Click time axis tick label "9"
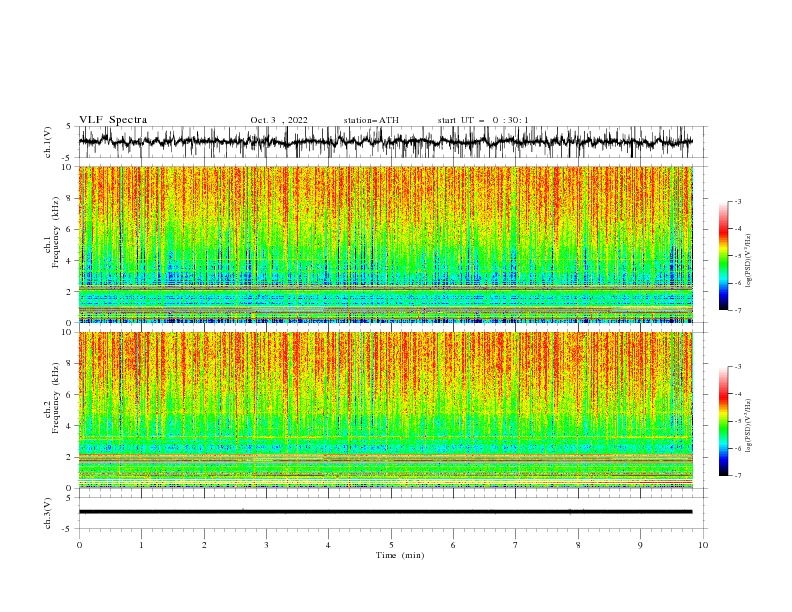Screen dimensions: 792x612 (x=640, y=545)
